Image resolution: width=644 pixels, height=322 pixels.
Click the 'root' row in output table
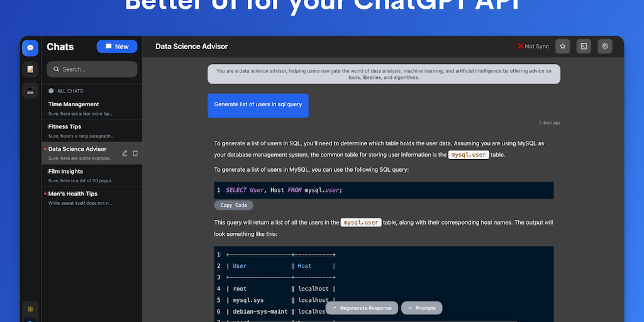[280, 289]
